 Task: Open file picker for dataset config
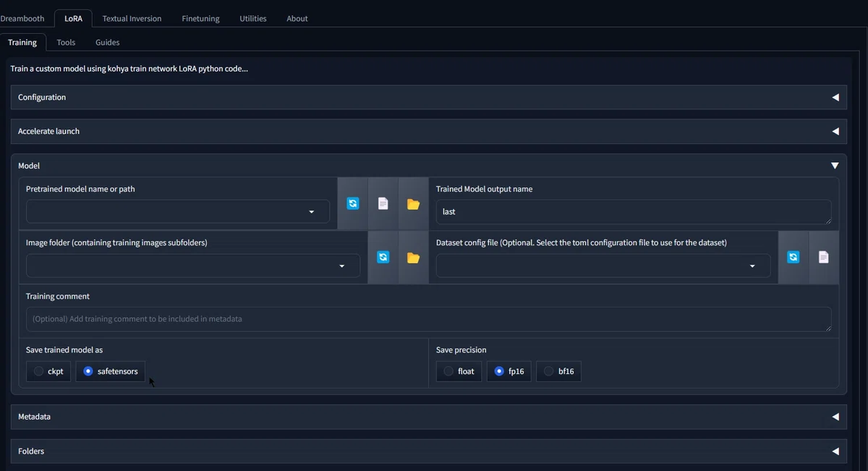pos(823,258)
